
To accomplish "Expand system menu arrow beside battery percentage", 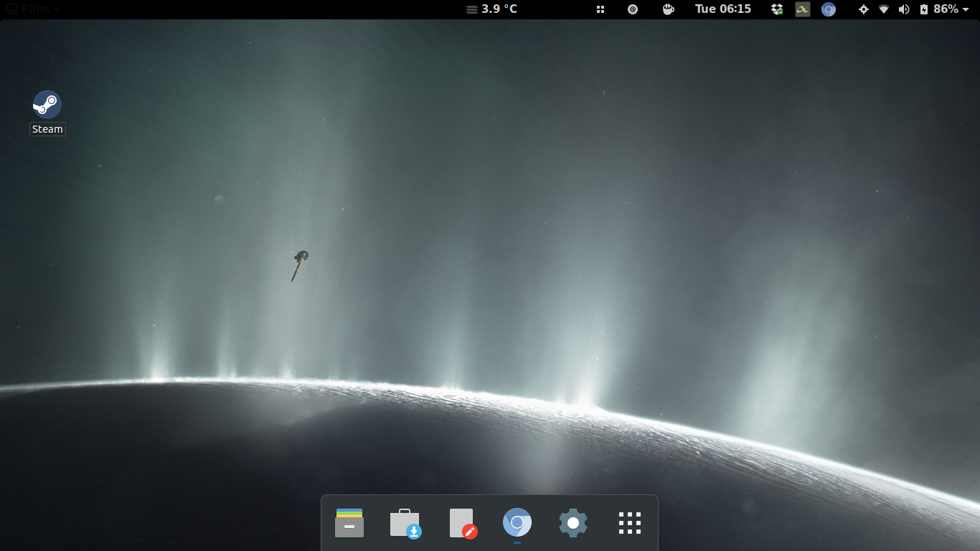I will tap(966, 9).
